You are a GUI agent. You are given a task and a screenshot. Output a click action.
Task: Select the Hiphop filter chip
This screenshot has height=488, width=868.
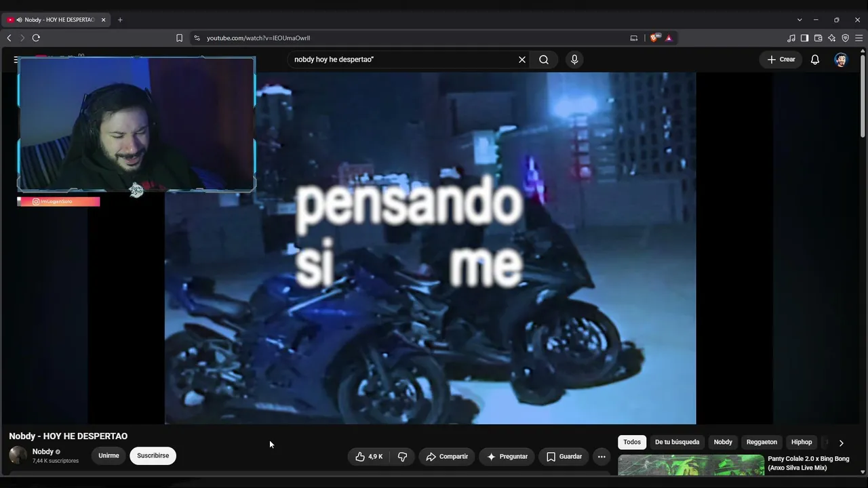(x=802, y=442)
